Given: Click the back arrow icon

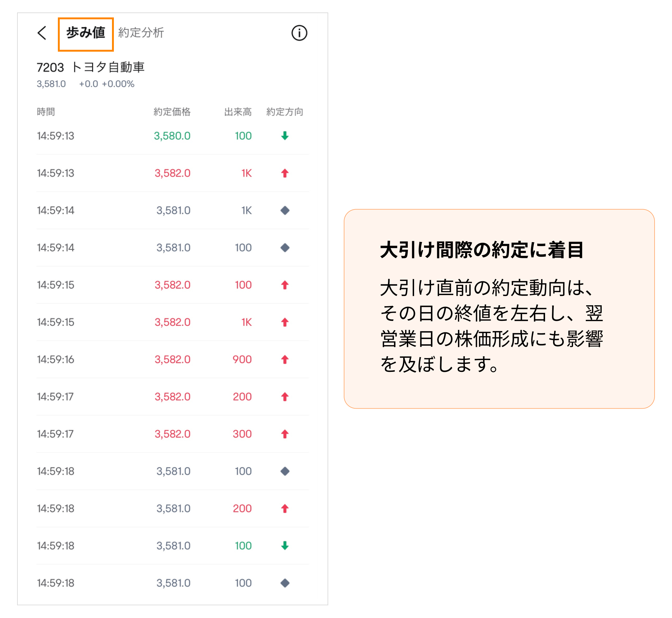Looking at the screenshot, I should 42,33.
